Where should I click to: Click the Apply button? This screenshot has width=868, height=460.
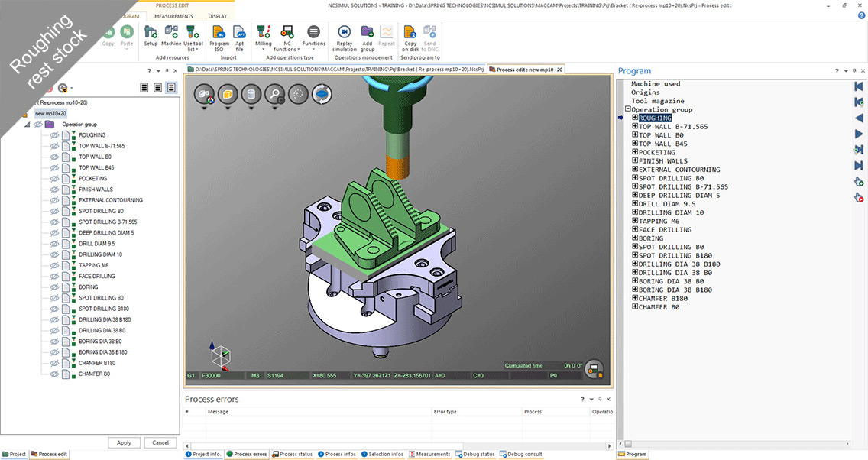(x=124, y=442)
